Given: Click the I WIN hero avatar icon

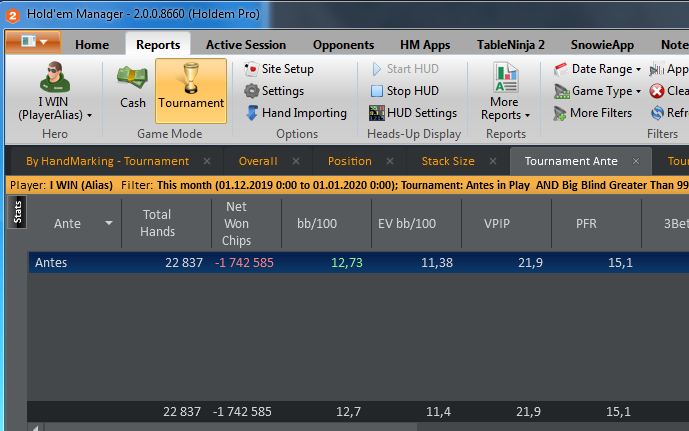Looking at the screenshot, I should coord(54,77).
